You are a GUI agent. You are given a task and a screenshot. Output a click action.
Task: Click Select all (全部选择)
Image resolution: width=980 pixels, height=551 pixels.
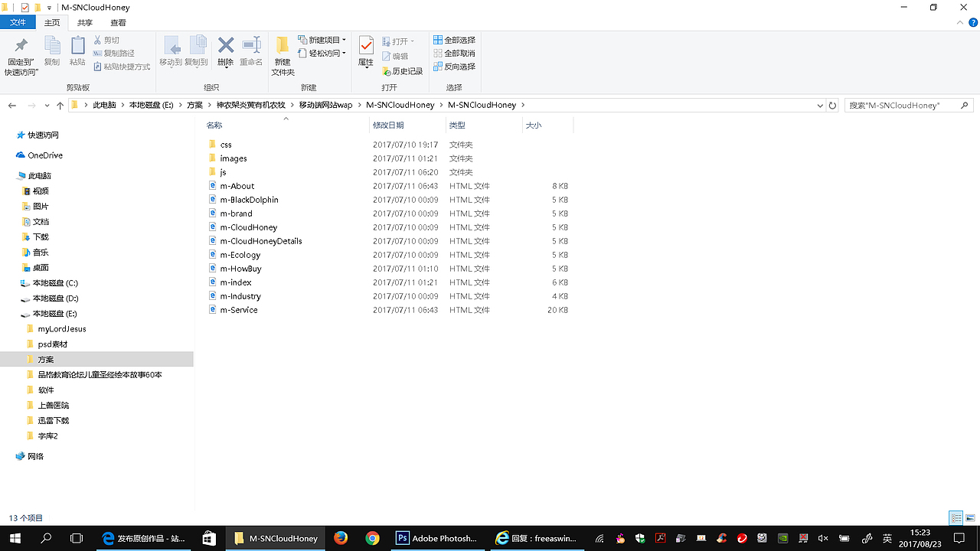click(454, 40)
